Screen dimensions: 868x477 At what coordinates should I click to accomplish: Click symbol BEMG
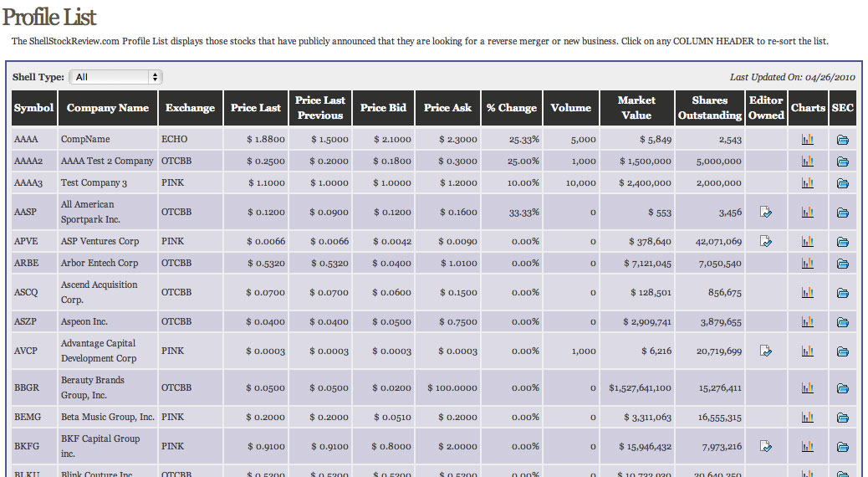[28, 418]
